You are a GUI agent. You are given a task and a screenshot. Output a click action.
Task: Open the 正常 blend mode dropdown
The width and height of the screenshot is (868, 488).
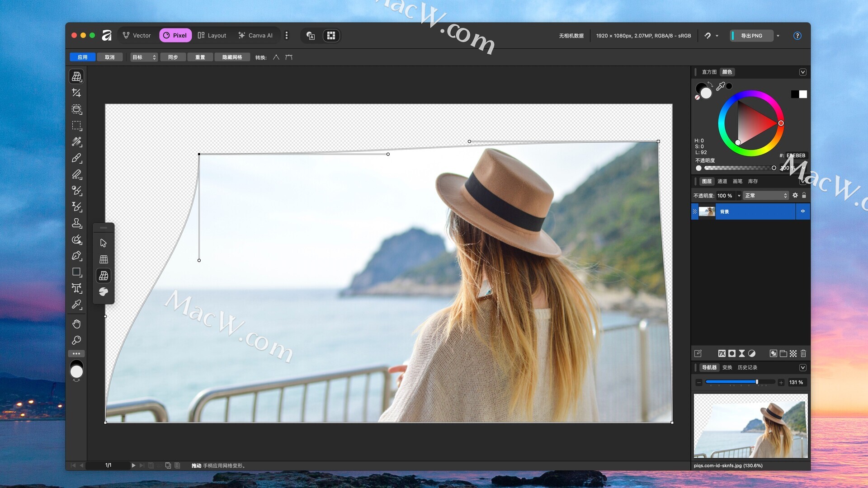[x=766, y=196]
